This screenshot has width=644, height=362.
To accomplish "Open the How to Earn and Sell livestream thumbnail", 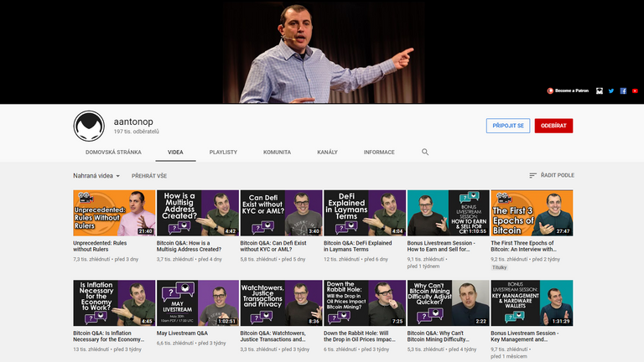I will coord(448,213).
